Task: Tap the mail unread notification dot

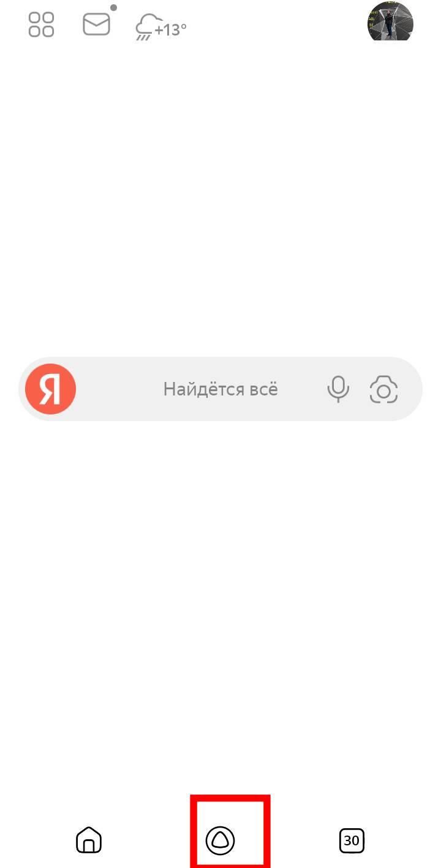Action: point(113,8)
